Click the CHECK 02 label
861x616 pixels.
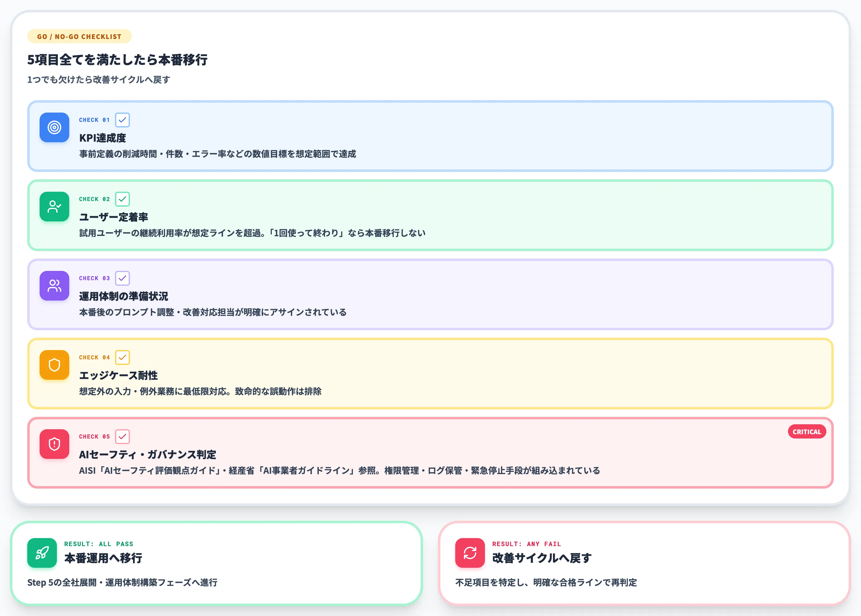94,199
